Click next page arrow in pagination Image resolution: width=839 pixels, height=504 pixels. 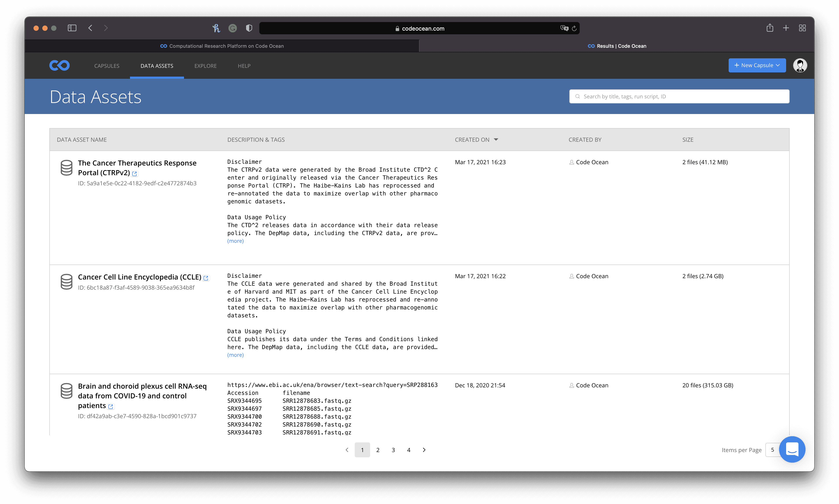tap(424, 450)
